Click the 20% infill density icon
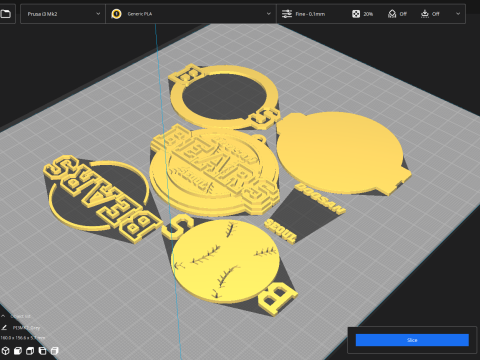Viewport: 480px width, 360px height. 356,14
